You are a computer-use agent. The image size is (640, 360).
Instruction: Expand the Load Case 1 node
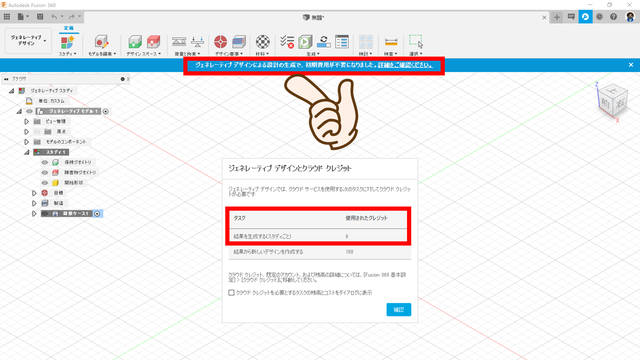pyautogui.click(x=34, y=213)
